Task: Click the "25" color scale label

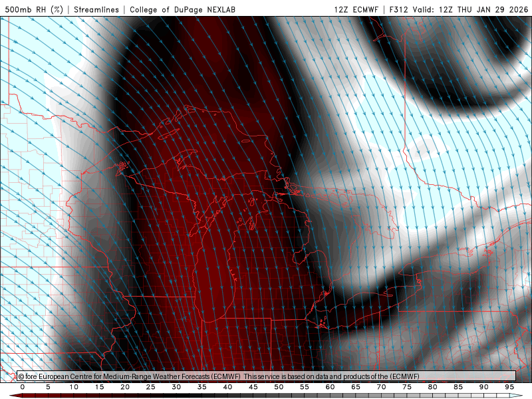Action: 151,387
